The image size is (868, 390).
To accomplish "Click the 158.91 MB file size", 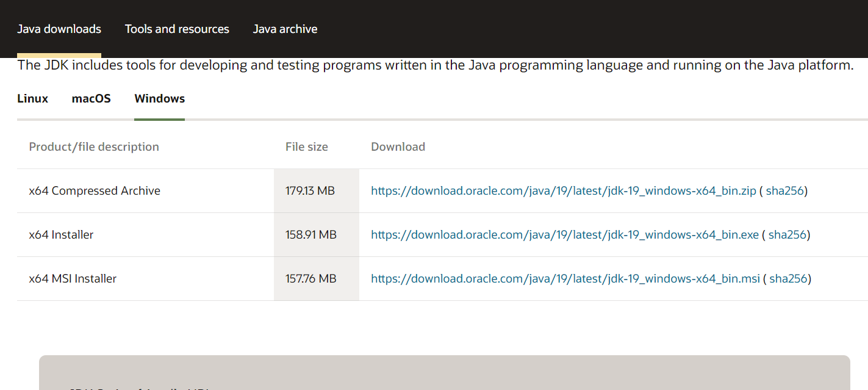I will pyautogui.click(x=311, y=234).
